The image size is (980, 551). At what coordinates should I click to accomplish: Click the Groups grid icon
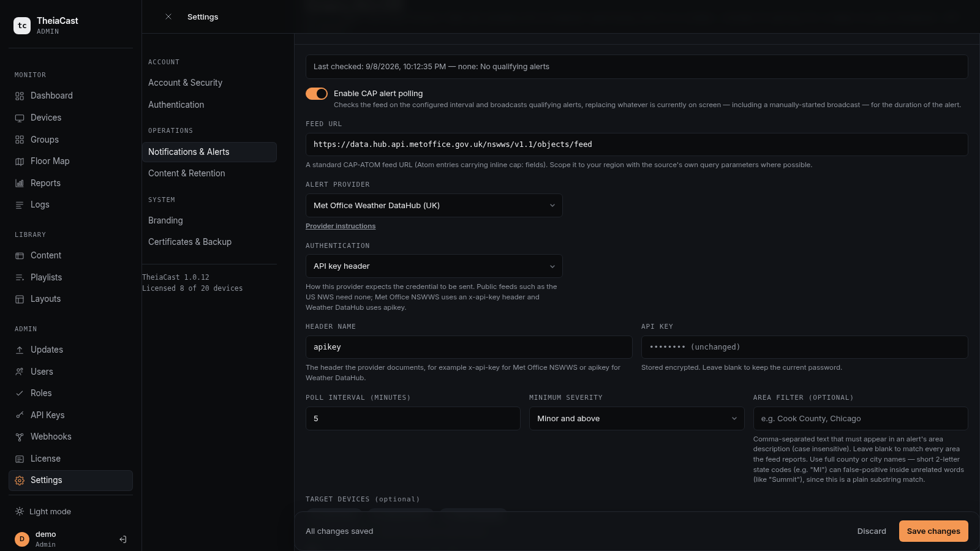tap(20, 140)
